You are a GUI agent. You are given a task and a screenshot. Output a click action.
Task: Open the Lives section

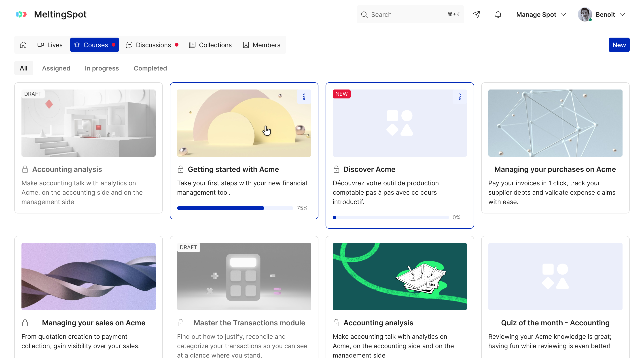click(50, 45)
